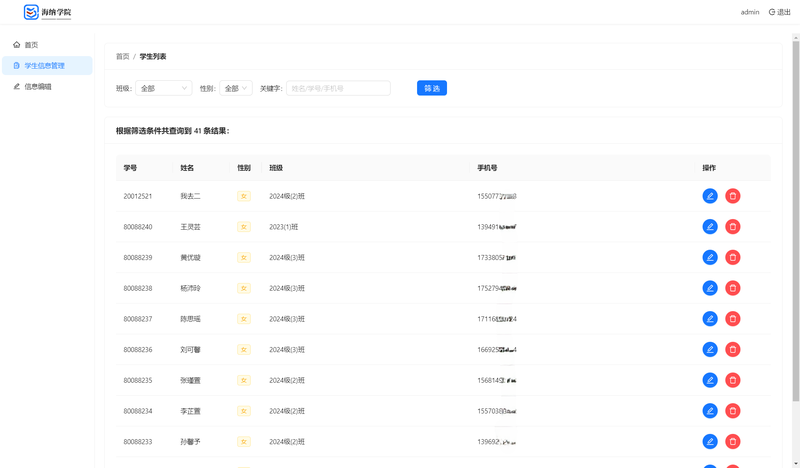This screenshot has width=800, height=468.
Task: Delete student record 20012521
Action: point(733,196)
